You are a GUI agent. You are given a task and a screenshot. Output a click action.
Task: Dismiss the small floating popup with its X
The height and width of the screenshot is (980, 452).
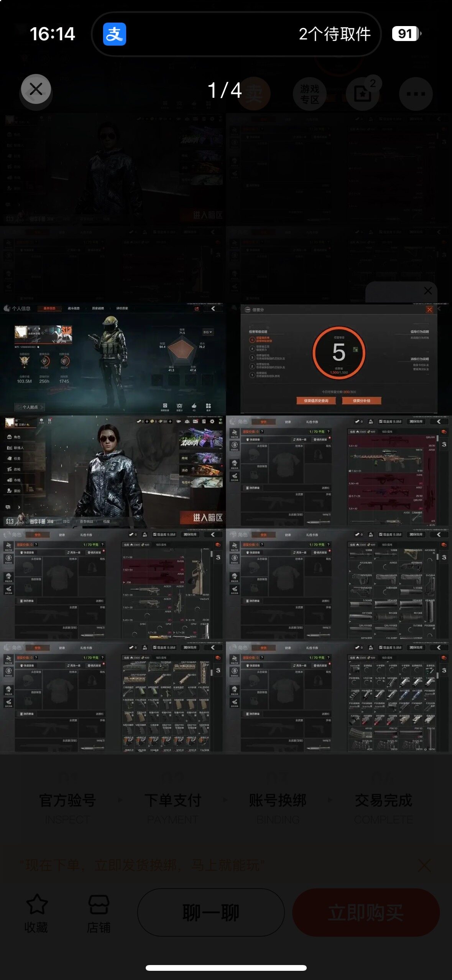pos(428,291)
